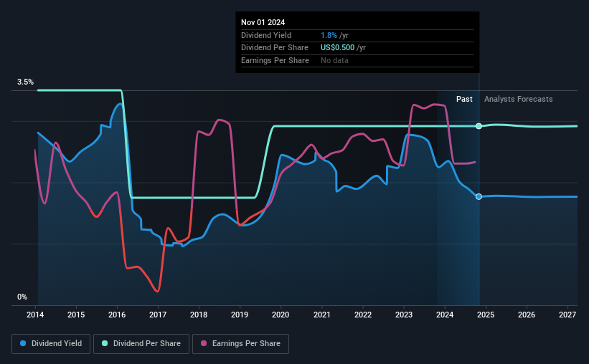The width and height of the screenshot is (589, 364).
Task: Click the 'Analysts Forecasts' label
Action: click(x=519, y=99)
